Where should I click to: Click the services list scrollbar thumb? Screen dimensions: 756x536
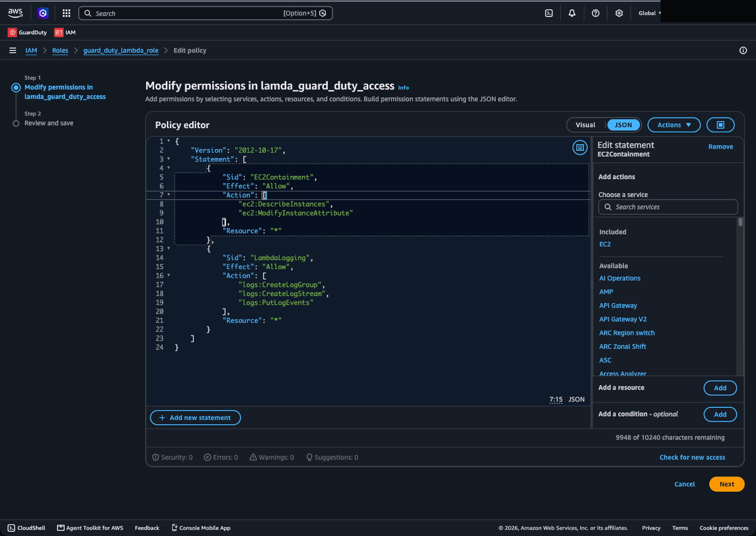tap(740, 222)
